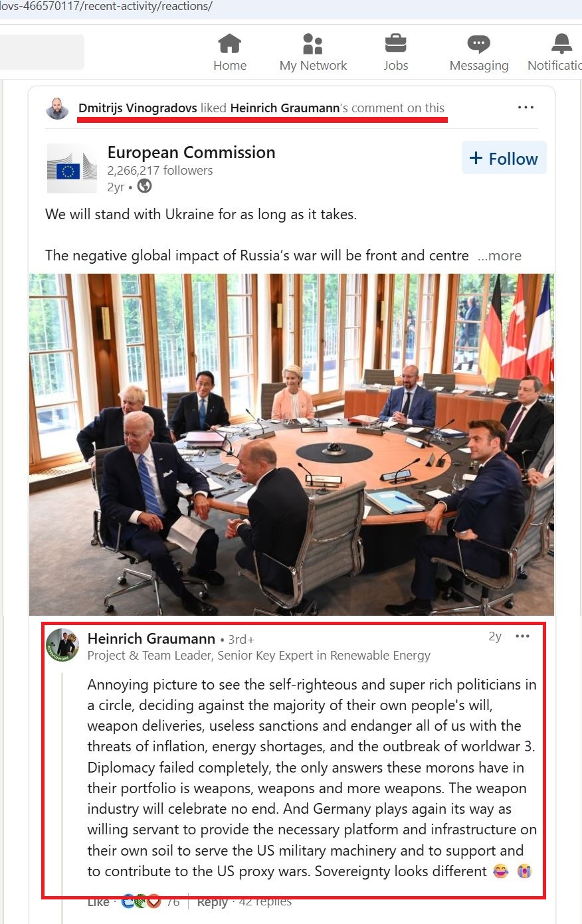The width and height of the screenshot is (582, 924).
Task: Follow the European Commission page
Action: [504, 158]
